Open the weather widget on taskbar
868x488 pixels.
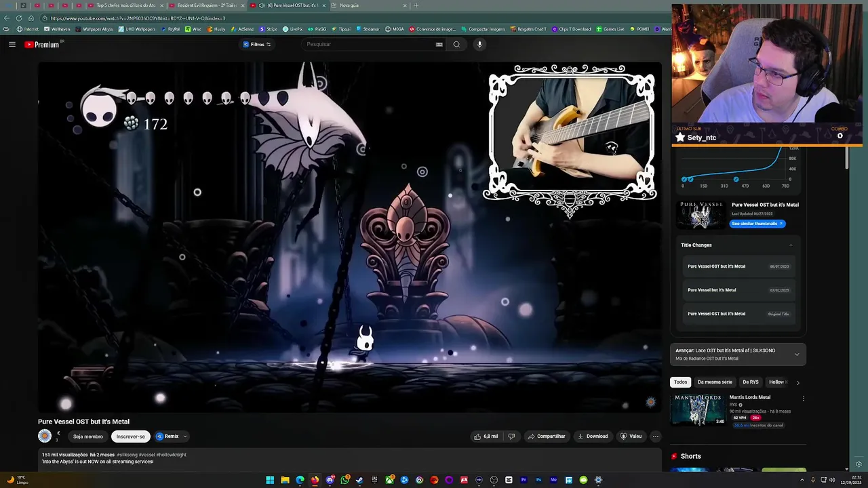[x=16, y=480]
